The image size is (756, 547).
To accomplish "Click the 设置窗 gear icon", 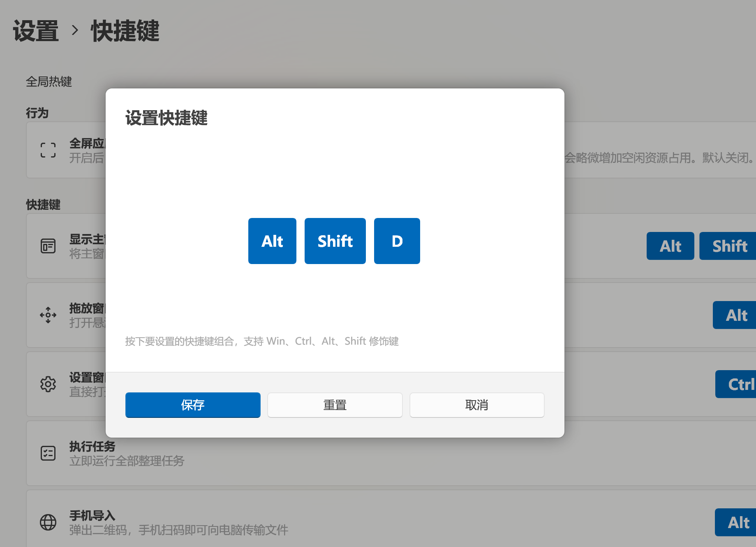I will pos(48,384).
